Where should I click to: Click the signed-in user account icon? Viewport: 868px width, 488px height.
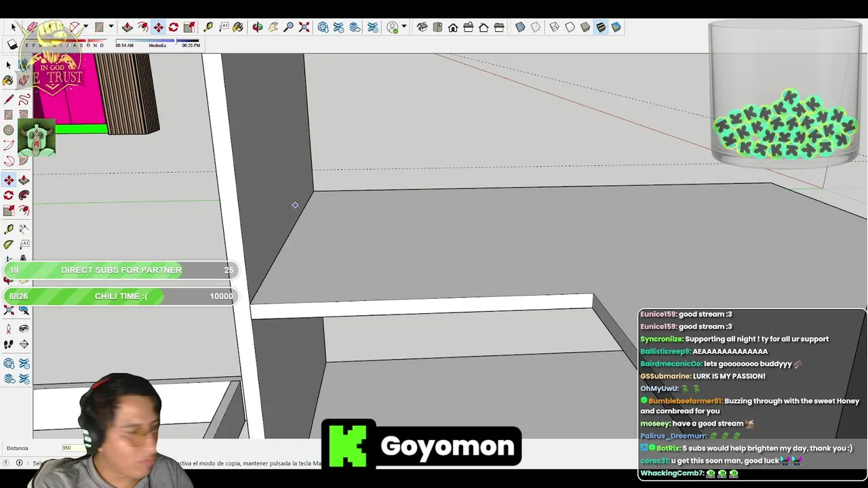point(393,27)
